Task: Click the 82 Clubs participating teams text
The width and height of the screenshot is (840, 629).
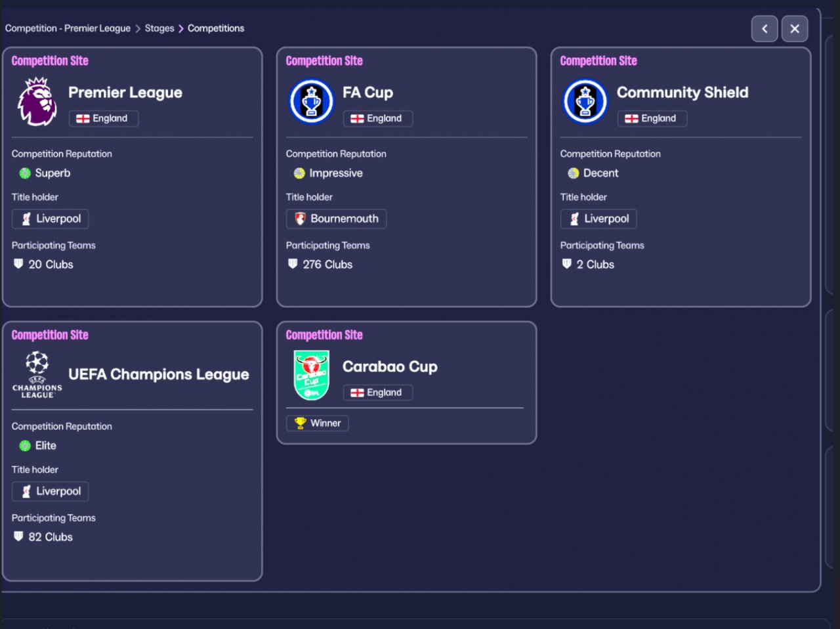Action: pos(51,536)
